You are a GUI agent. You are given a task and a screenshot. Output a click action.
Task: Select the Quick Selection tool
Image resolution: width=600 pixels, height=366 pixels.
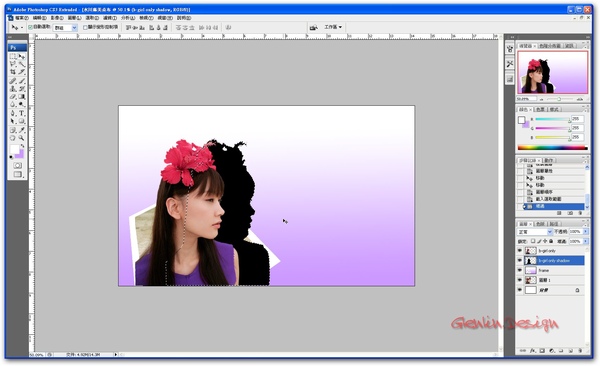[22, 64]
